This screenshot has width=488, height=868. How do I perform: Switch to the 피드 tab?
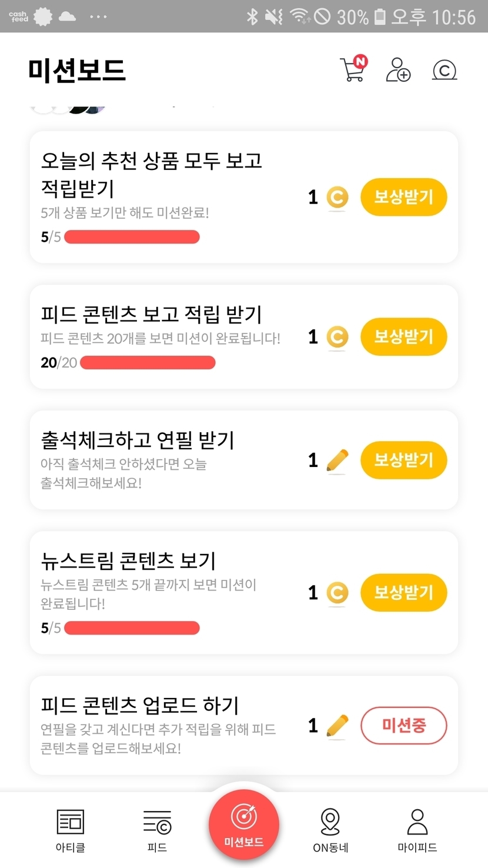pos(157,829)
